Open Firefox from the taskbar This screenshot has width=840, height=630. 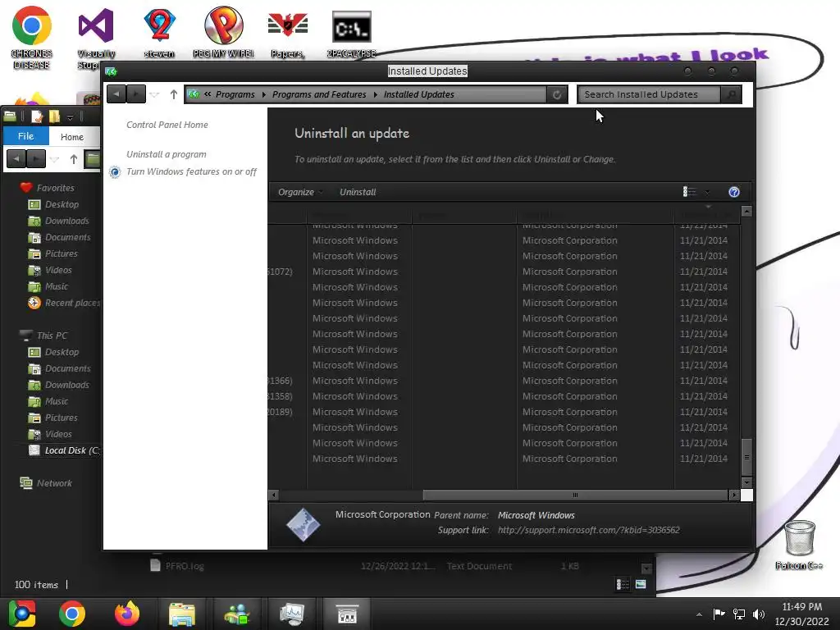pyautogui.click(x=127, y=614)
